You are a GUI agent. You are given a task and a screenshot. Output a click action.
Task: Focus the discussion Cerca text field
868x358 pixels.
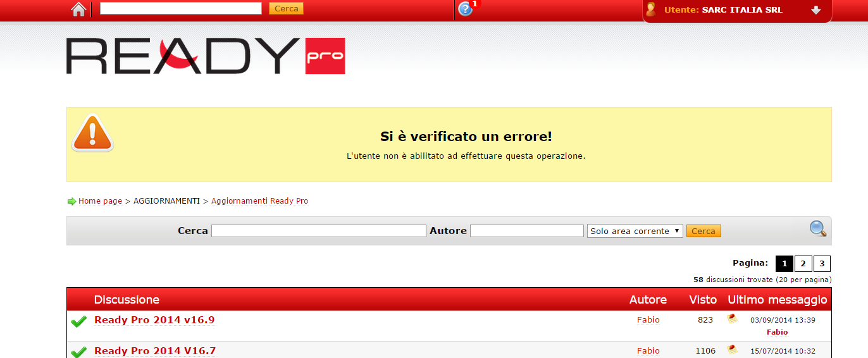(319, 231)
